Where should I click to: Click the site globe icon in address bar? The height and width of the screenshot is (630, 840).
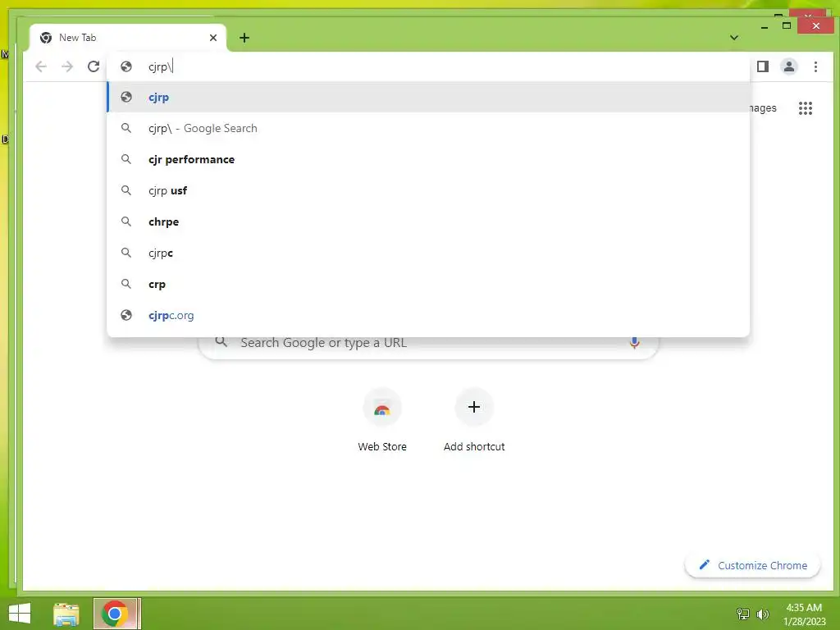[126, 66]
